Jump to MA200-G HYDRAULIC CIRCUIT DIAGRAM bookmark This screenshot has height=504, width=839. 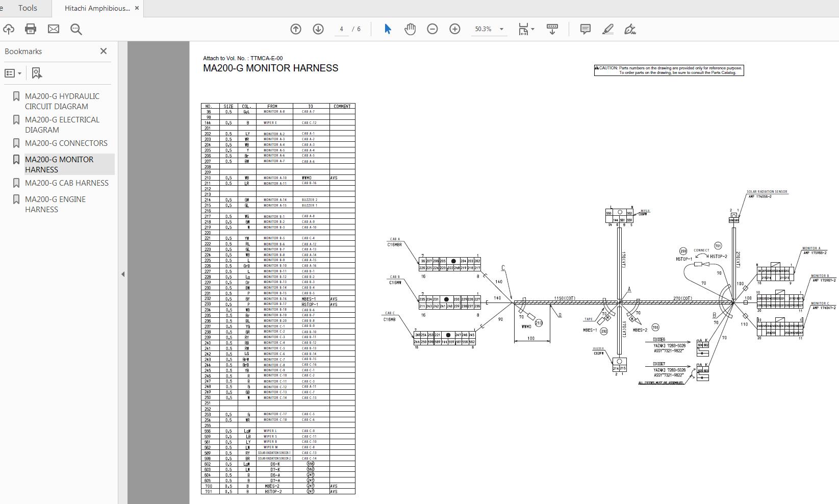62,101
